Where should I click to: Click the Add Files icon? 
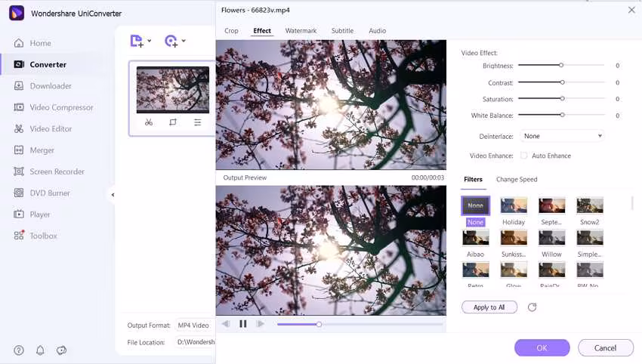coord(137,41)
